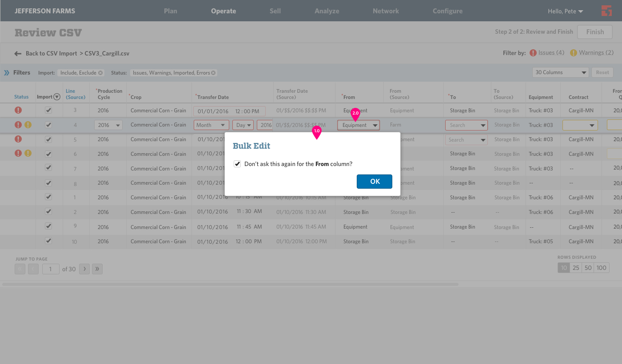Screen dimensions: 622x364
Task: Click the JEFFERSON FARMS title
Action: (x=45, y=11)
